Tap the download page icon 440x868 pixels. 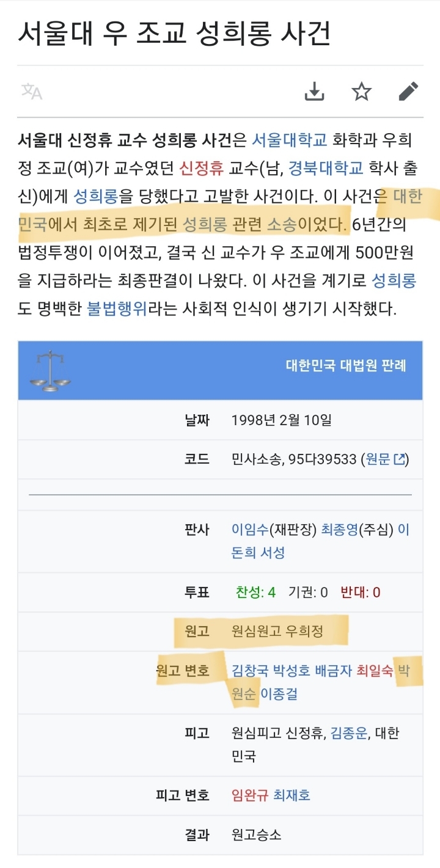(314, 92)
